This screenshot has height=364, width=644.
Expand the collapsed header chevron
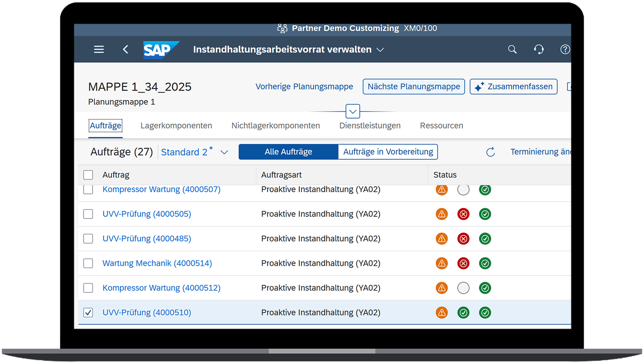353,111
